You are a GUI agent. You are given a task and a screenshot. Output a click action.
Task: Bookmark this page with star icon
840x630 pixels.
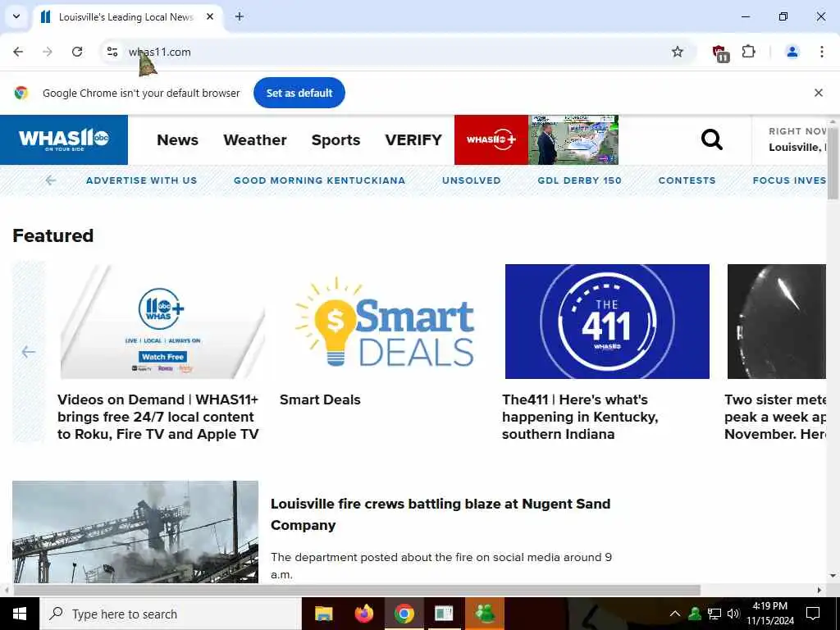[677, 52]
